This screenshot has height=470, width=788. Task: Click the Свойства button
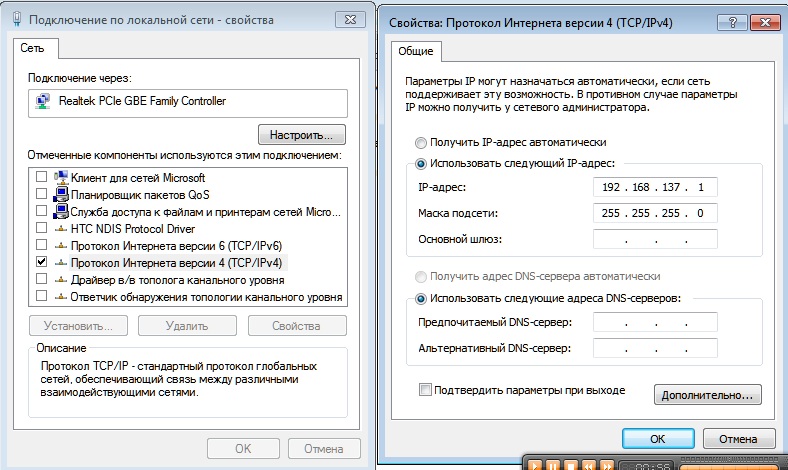tap(297, 326)
